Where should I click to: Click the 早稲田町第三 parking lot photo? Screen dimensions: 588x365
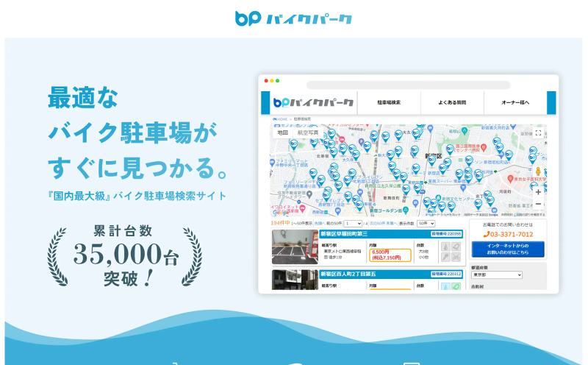point(295,247)
